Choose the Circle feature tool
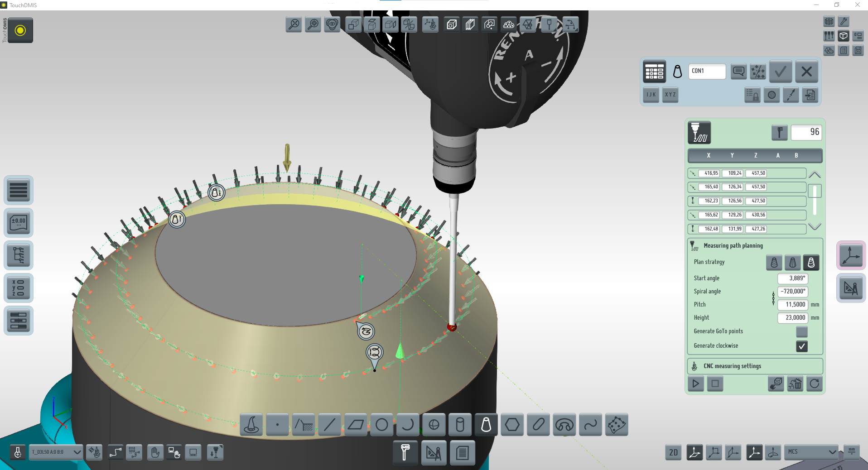The height and width of the screenshot is (470, 868). pyautogui.click(x=382, y=425)
